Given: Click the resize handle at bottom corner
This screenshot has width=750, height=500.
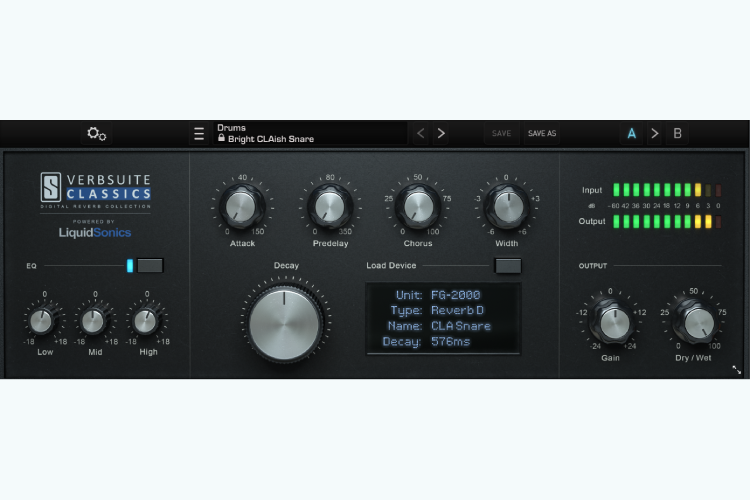Looking at the screenshot, I should tap(737, 370).
